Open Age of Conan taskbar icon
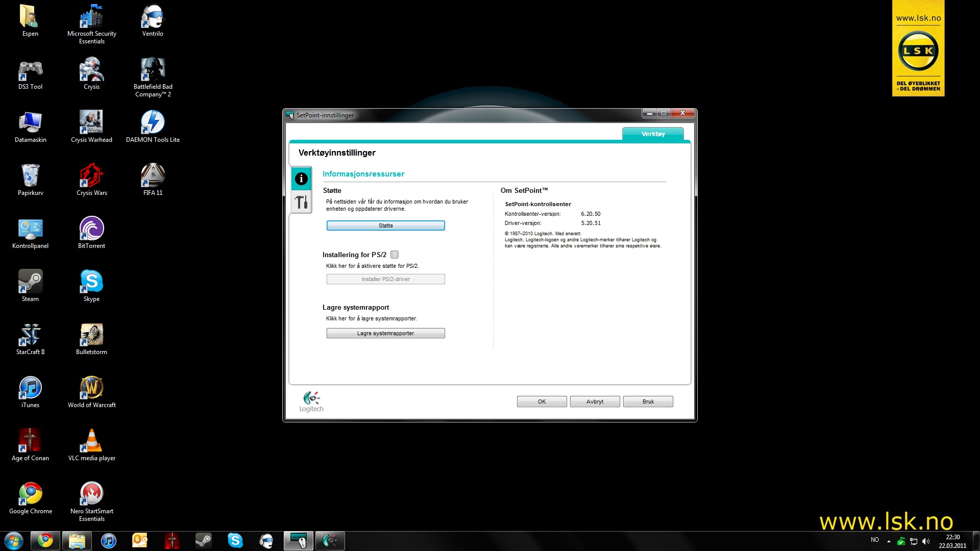This screenshot has height=551, width=980. pyautogui.click(x=172, y=541)
